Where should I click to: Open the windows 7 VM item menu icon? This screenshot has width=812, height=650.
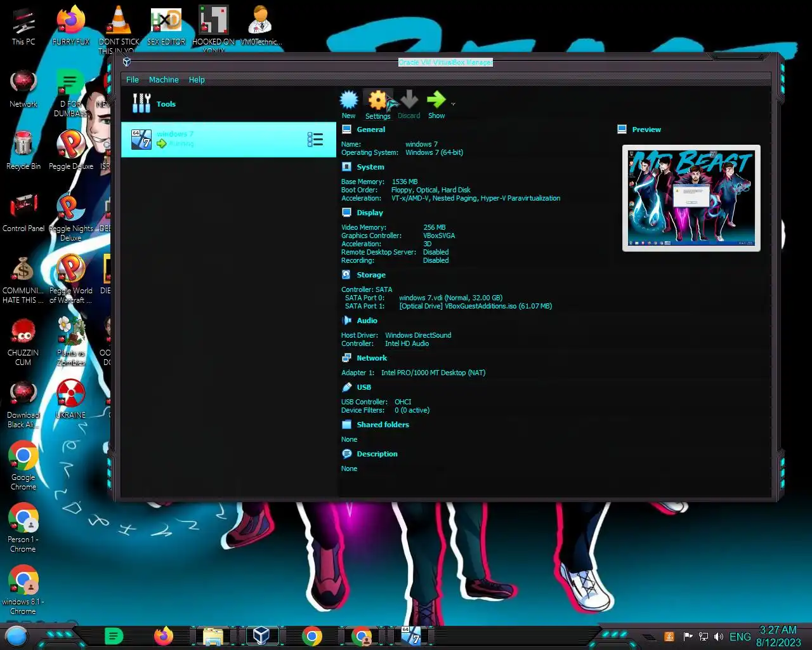[x=315, y=140]
